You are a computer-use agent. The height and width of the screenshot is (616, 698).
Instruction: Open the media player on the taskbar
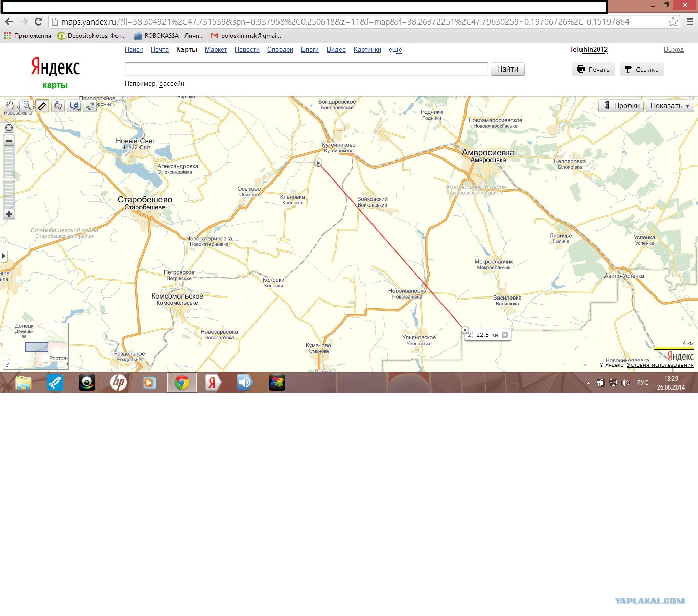coord(150,382)
